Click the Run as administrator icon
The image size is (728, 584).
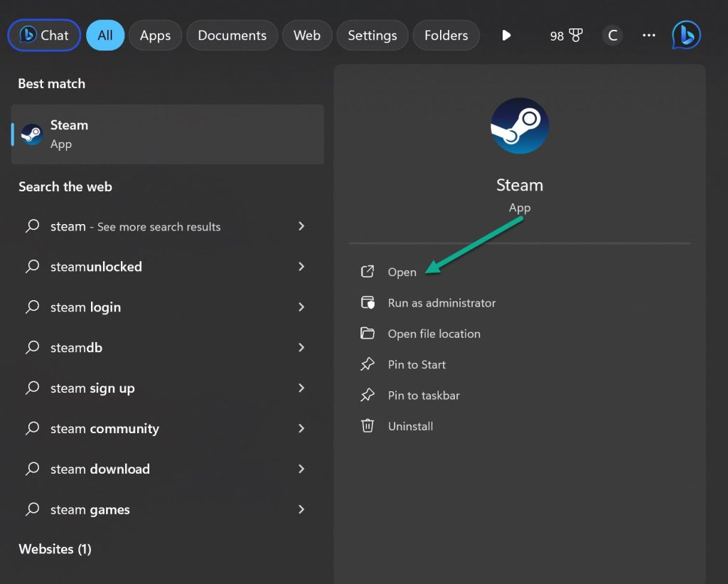pos(368,302)
